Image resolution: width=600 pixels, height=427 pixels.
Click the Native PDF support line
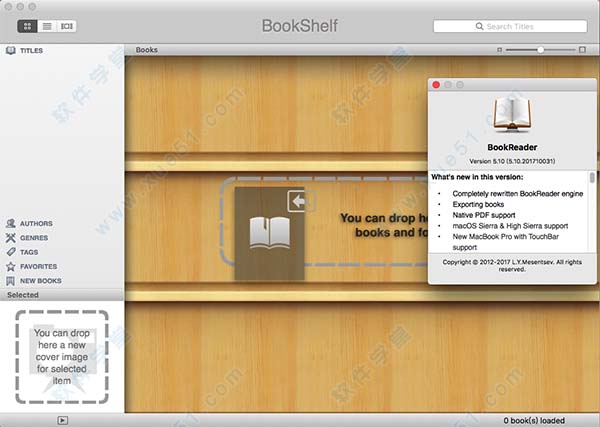[484, 215]
